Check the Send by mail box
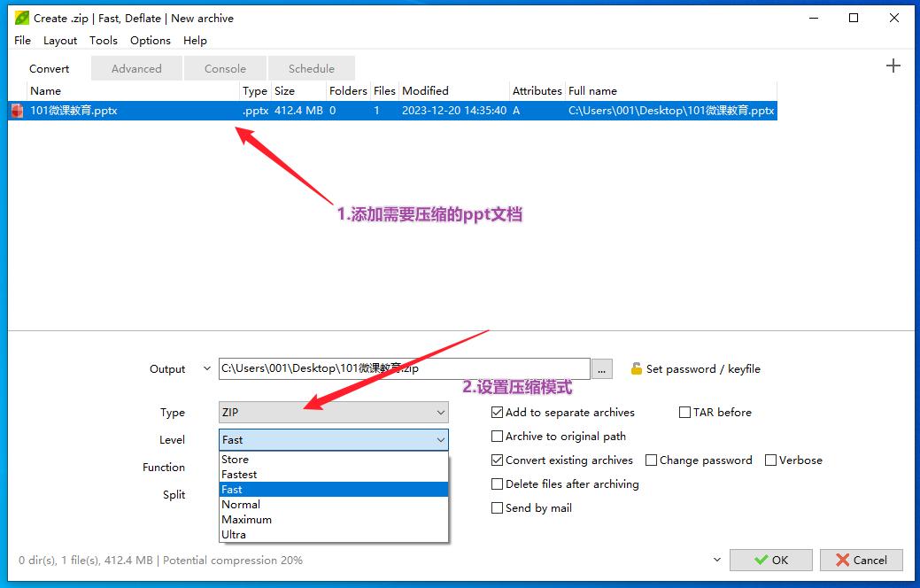920x588 pixels. point(498,508)
